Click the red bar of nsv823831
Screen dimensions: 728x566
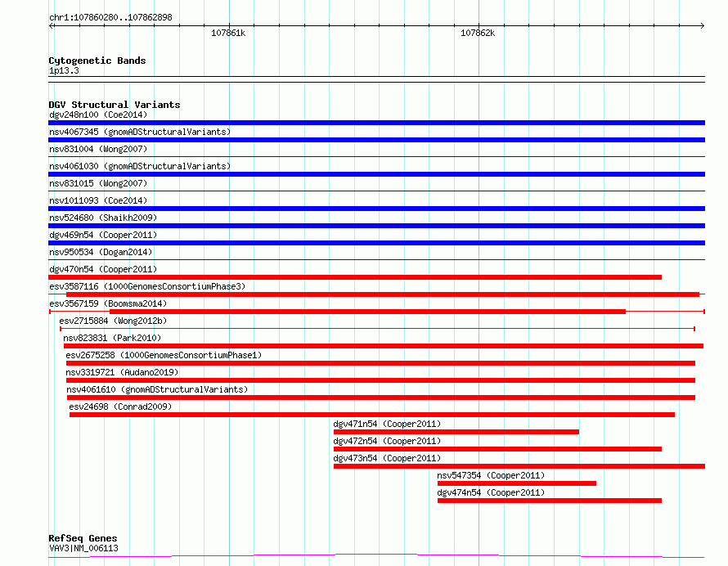click(384, 346)
